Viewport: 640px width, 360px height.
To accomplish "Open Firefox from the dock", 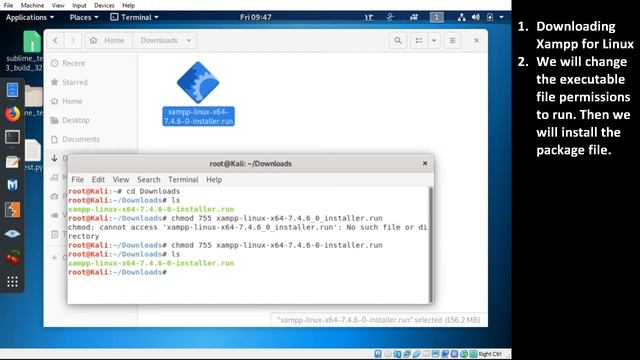I will click(12, 113).
